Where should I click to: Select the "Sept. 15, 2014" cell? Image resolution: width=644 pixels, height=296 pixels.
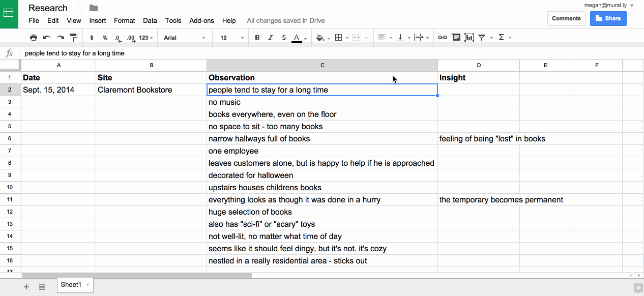coord(58,90)
